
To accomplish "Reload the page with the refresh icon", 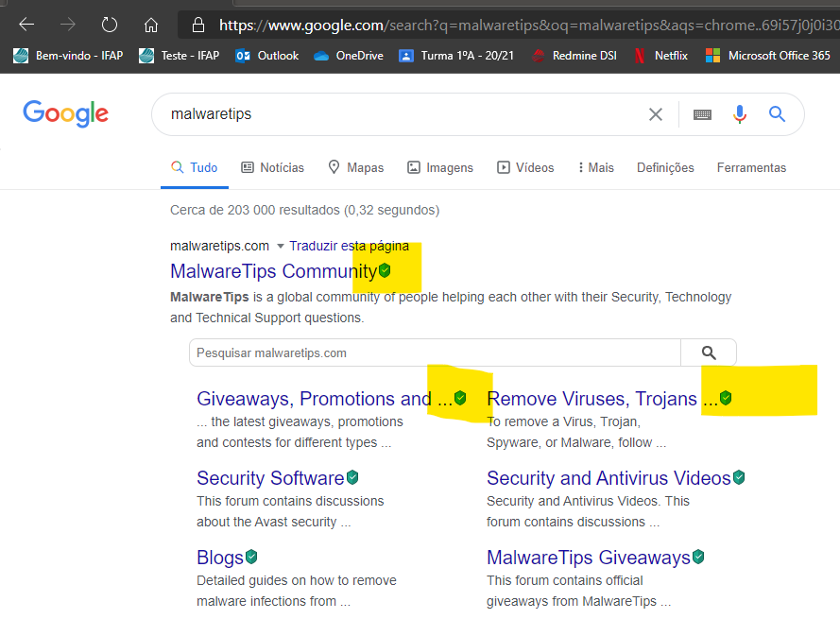I will click(x=110, y=25).
